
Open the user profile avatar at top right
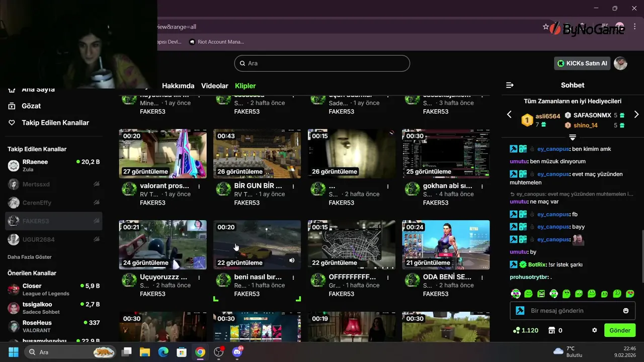pos(620,63)
